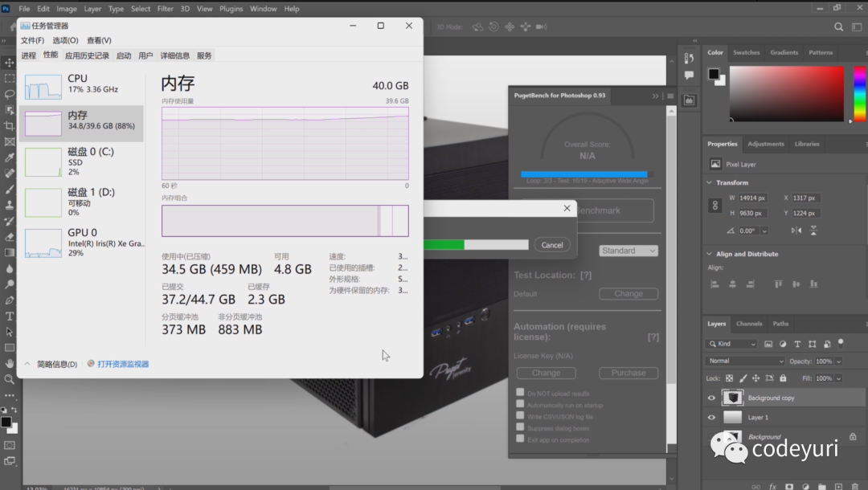Check Do NOT upload results

point(520,392)
